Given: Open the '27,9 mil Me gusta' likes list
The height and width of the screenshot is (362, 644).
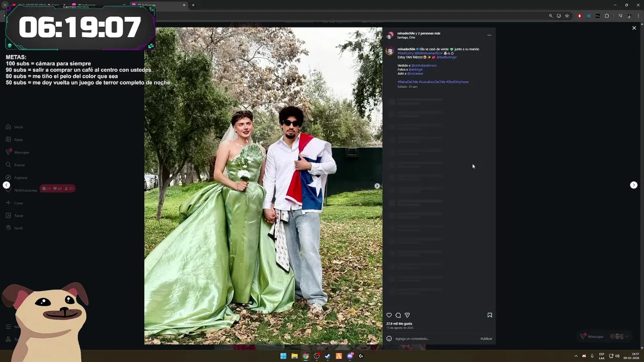Looking at the screenshot, I should (x=399, y=324).
